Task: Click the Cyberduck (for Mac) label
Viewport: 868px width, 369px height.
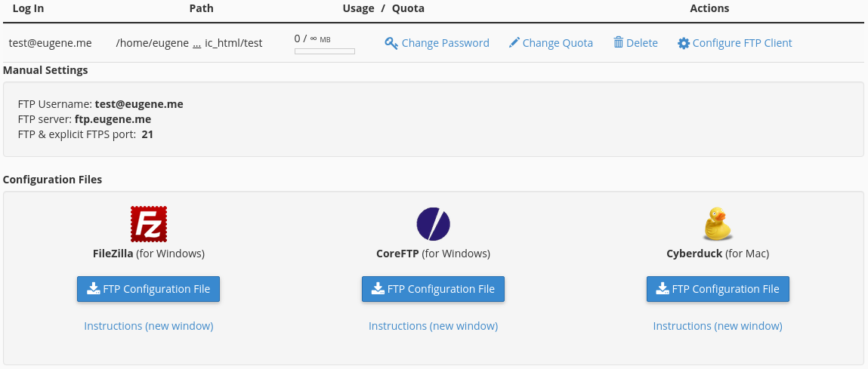Action: (x=718, y=254)
